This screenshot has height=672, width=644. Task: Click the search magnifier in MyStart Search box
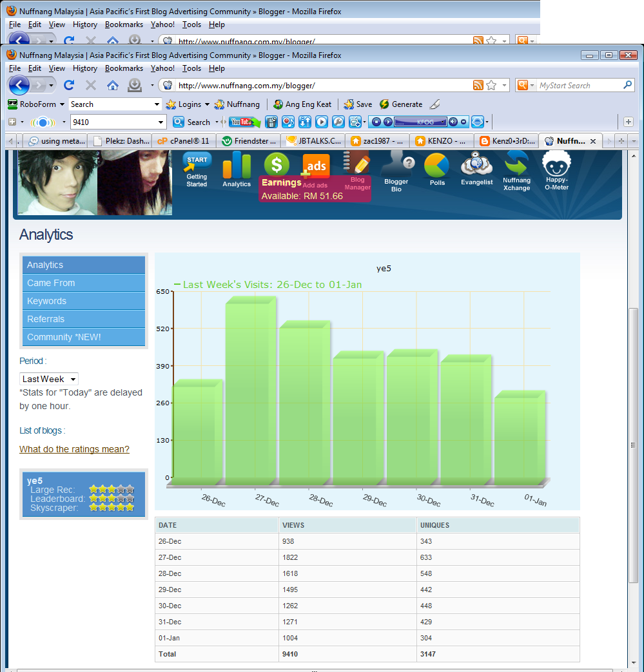coord(627,85)
